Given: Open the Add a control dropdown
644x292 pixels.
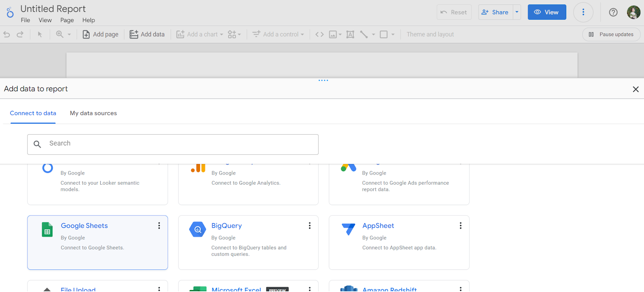Looking at the screenshot, I should point(278,35).
